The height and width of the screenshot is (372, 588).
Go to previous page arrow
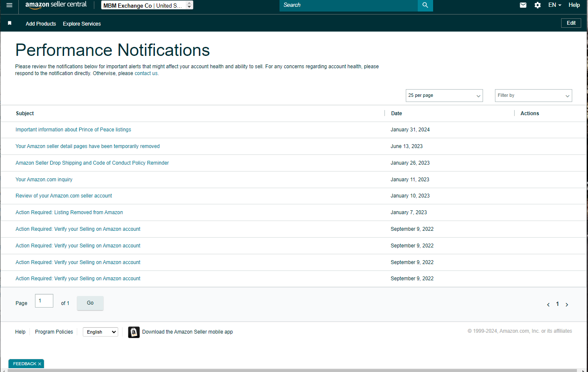point(548,305)
